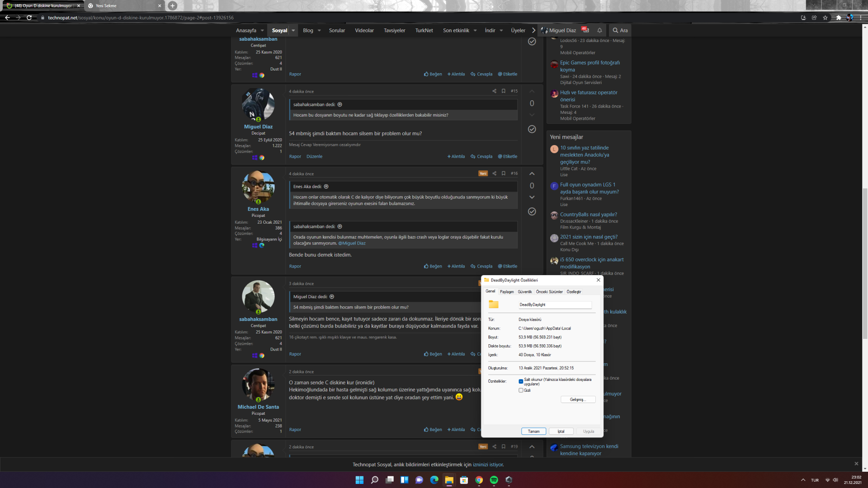Click the 'Gelişmiş...' button
Viewport: 868px width, 488px height.
(x=577, y=399)
